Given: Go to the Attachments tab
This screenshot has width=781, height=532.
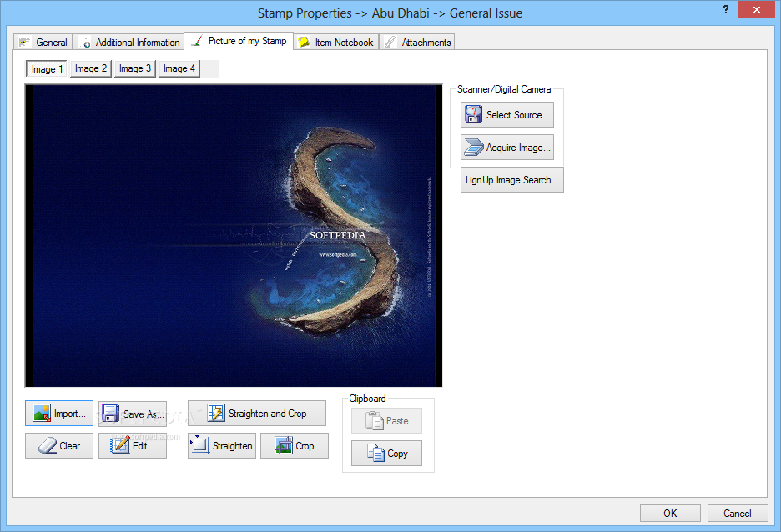Looking at the screenshot, I should click(417, 43).
